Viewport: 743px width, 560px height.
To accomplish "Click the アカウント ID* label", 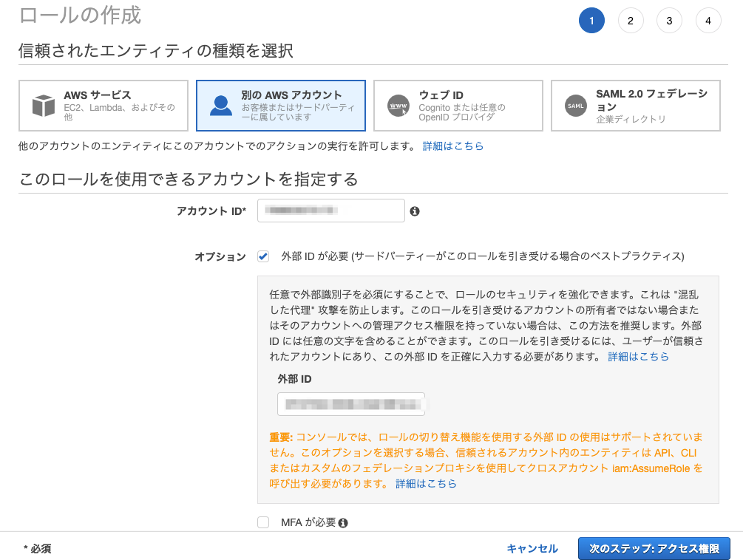I will click(x=211, y=211).
